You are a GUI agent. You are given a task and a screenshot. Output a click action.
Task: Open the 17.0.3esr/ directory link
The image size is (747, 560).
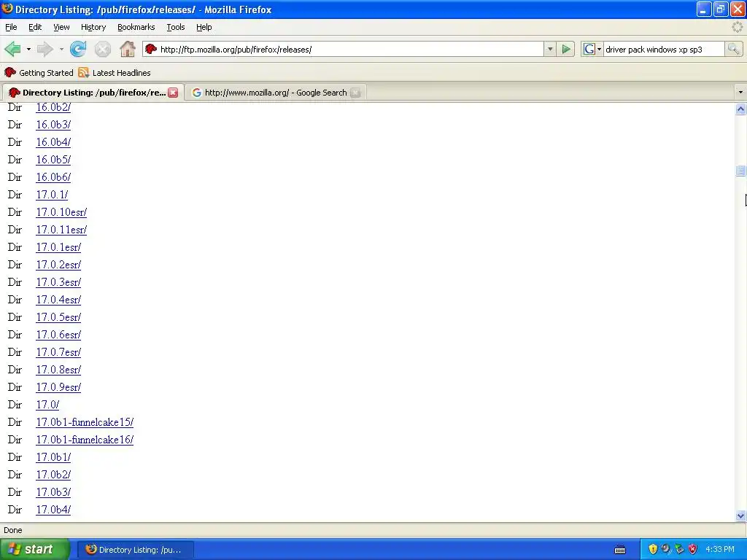(x=58, y=282)
